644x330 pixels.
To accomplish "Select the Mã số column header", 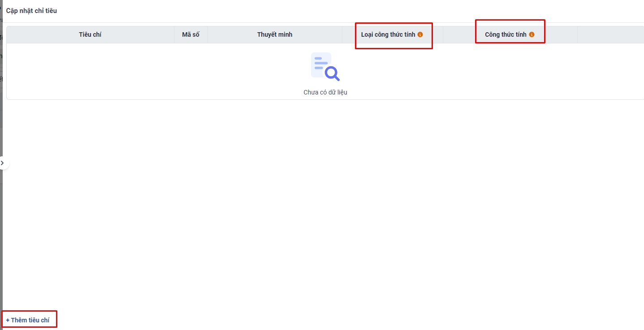I will (x=190, y=34).
